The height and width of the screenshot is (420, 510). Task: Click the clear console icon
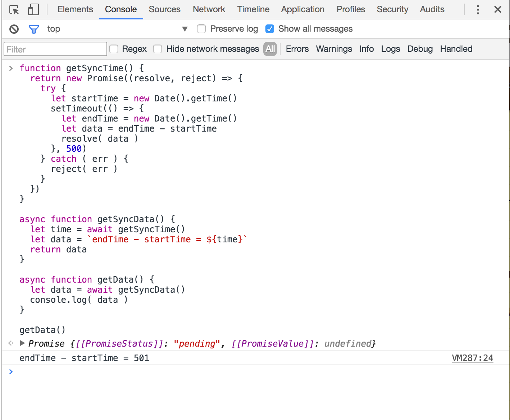[x=13, y=29]
